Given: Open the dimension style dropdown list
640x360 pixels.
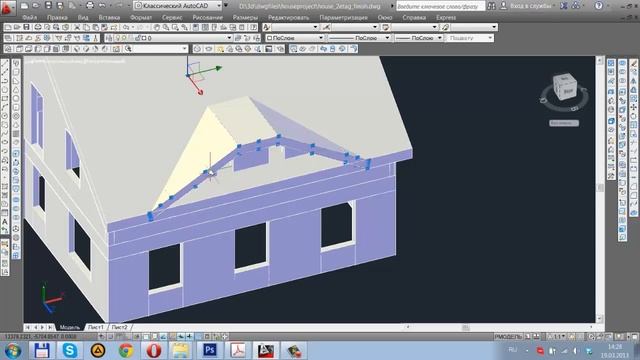Looking at the screenshot, I should click(x=355, y=27).
